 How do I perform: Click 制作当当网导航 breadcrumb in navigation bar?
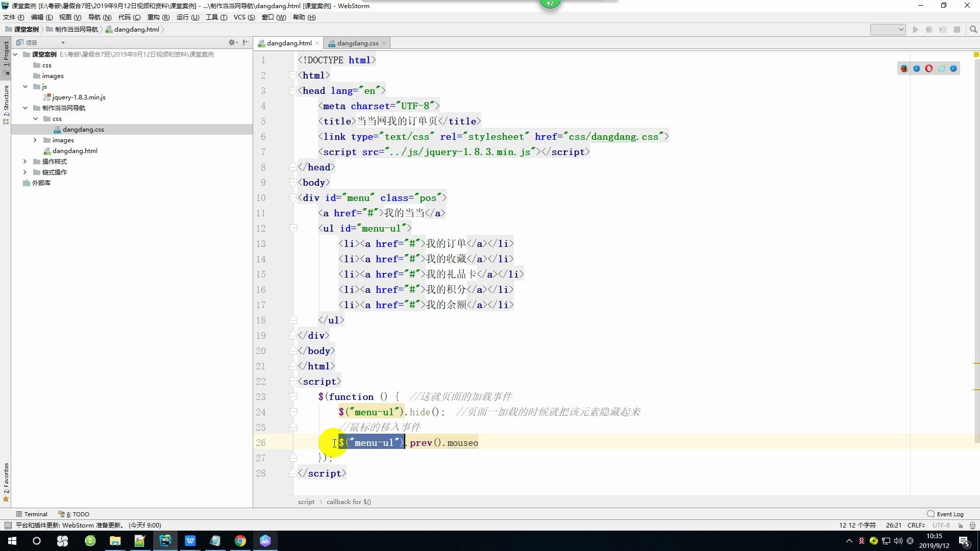76,30
